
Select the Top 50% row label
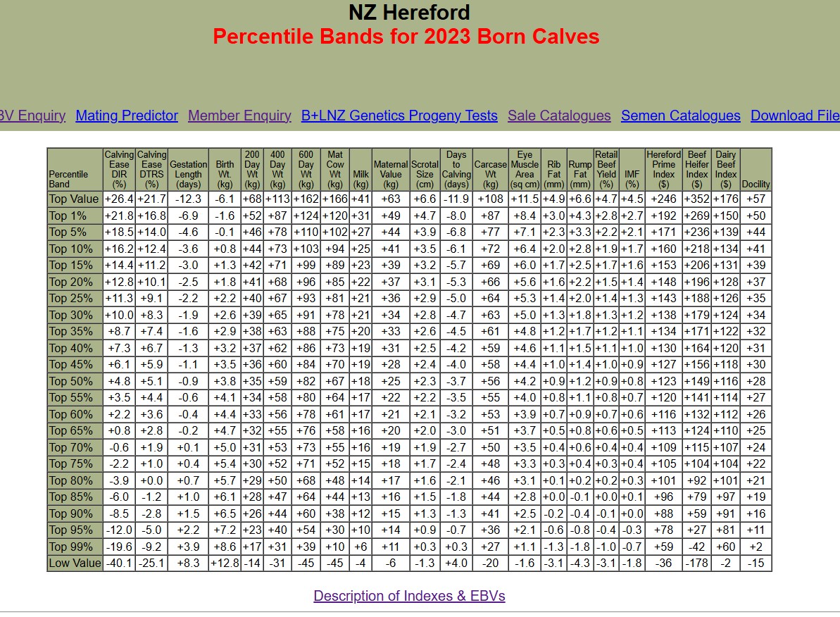pyautogui.click(x=75, y=382)
